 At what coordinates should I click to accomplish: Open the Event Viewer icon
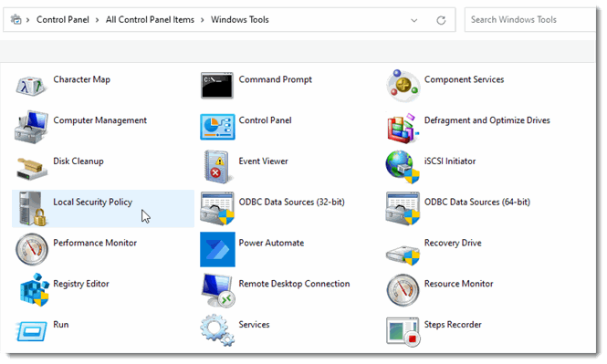217,167
